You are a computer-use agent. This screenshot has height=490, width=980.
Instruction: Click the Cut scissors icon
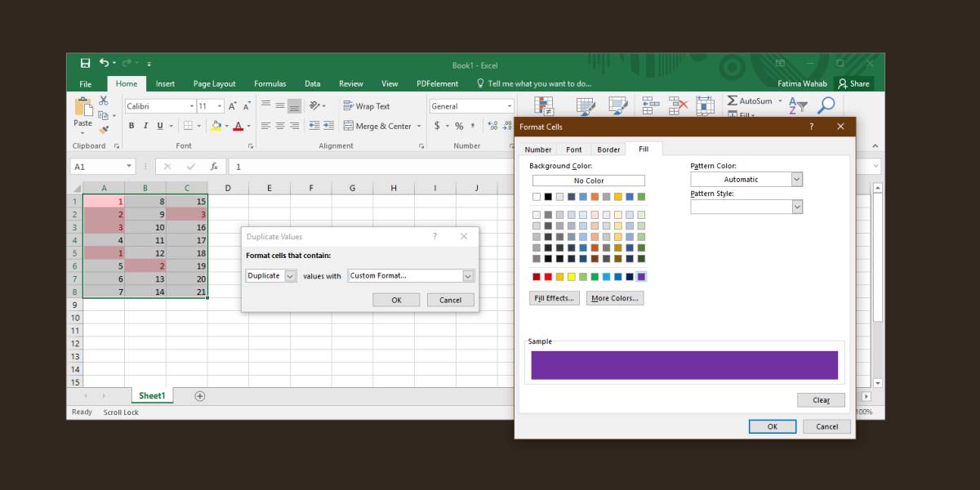[x=104, y=100]
